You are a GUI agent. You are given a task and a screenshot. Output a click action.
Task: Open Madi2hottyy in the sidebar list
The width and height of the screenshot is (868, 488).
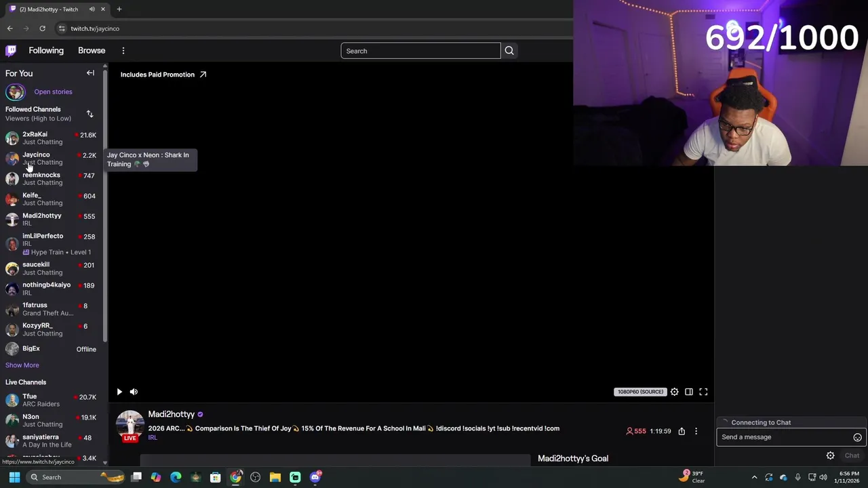[53, 220]
